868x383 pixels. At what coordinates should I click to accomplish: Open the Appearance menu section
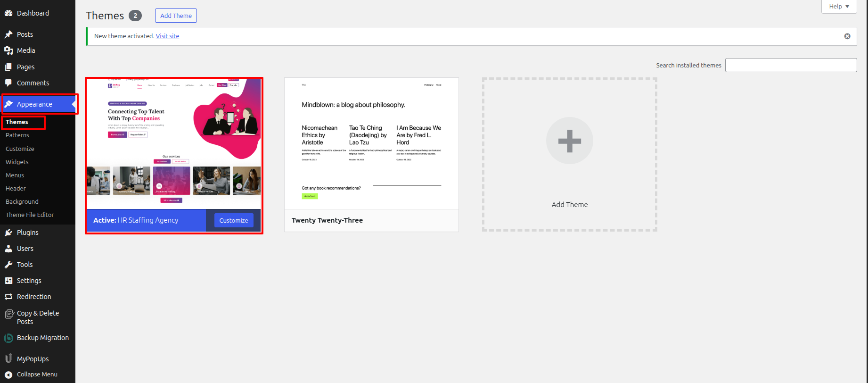click(x=34, y=104)
